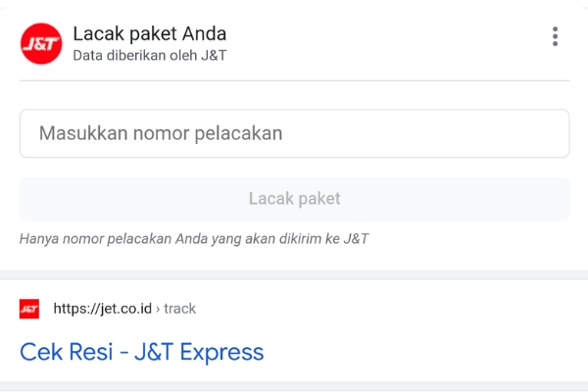Focus the Masukkan nomor pelacakan field

click(294, 133)
